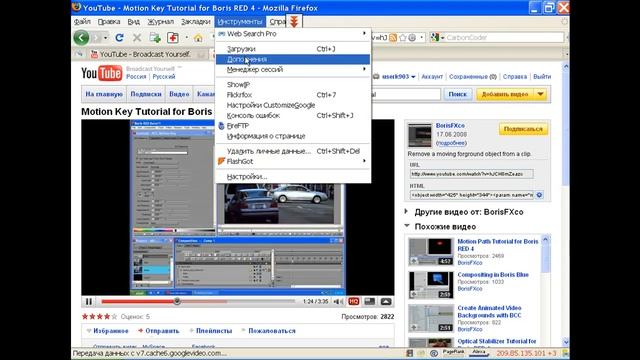Image resolution: width=640 pixels, height=360 pixels.
Task: Pause the video playback
Action: (x=89, y=302)
